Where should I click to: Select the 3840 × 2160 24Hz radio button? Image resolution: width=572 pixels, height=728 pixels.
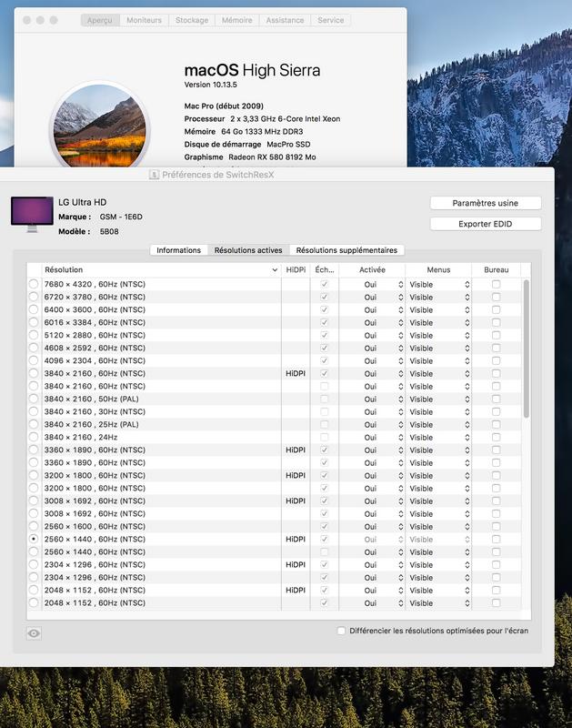coord(34,437)
